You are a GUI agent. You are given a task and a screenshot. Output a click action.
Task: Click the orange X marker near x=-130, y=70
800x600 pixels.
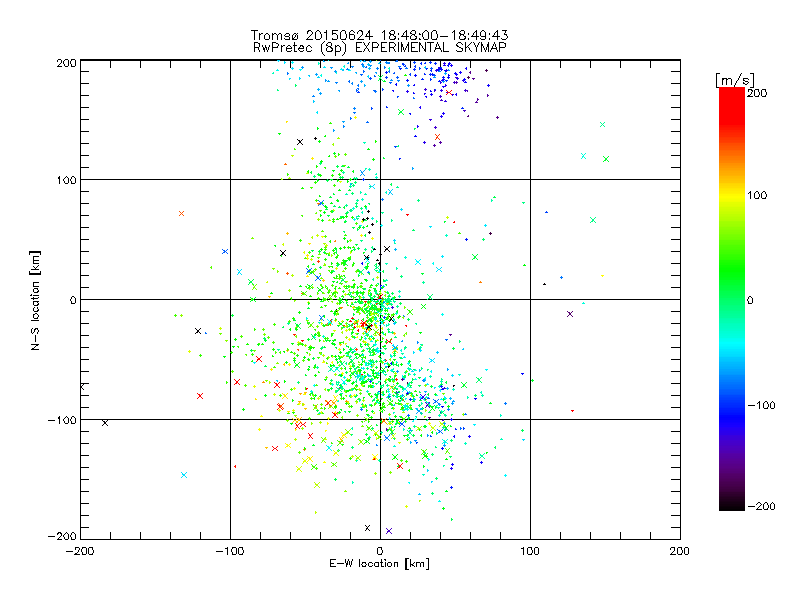tap(181, 213)
